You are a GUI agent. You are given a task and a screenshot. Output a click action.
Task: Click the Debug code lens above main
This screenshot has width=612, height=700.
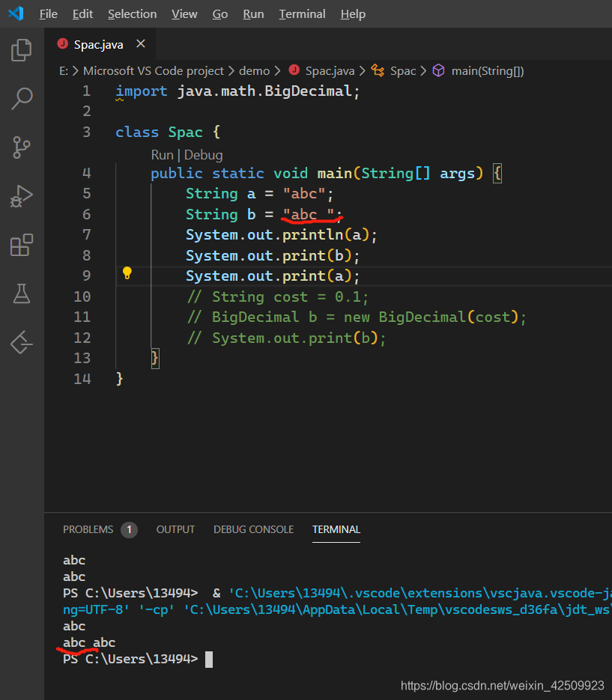pos(203,155)
